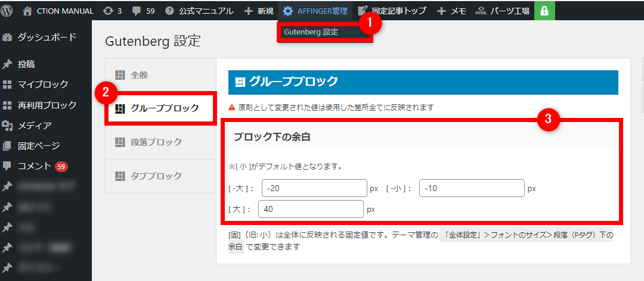This screenshot has height=281, width=644.
Task: Click the speech bubble icon beside コメント
Action: 7,166
